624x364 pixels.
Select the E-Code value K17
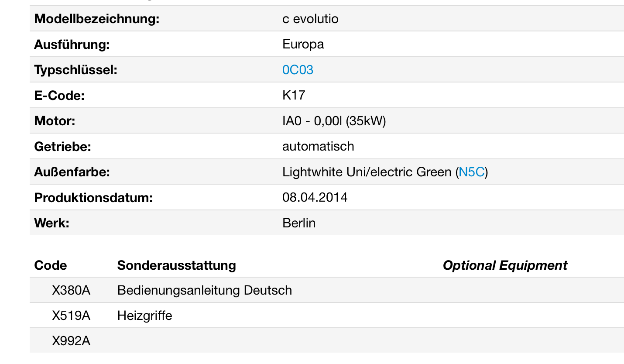click(x=294, y=95)
